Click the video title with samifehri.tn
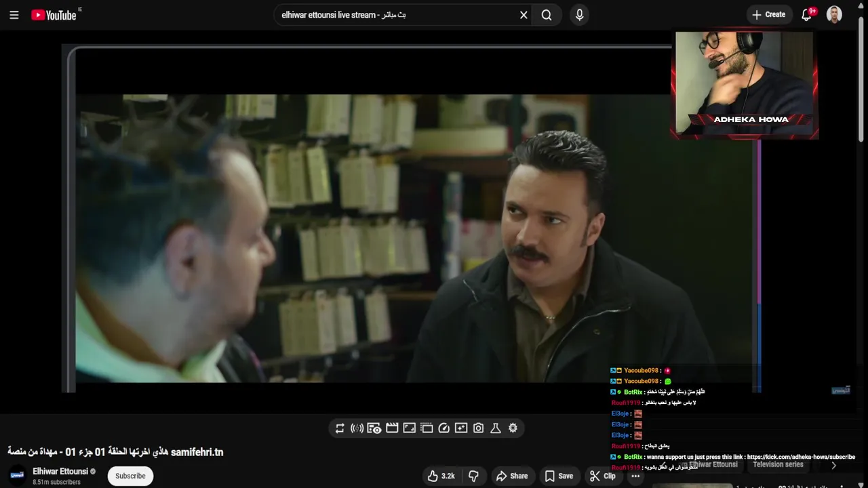The height and width of the screenshot is (488, 868). [x=115, y=452]
